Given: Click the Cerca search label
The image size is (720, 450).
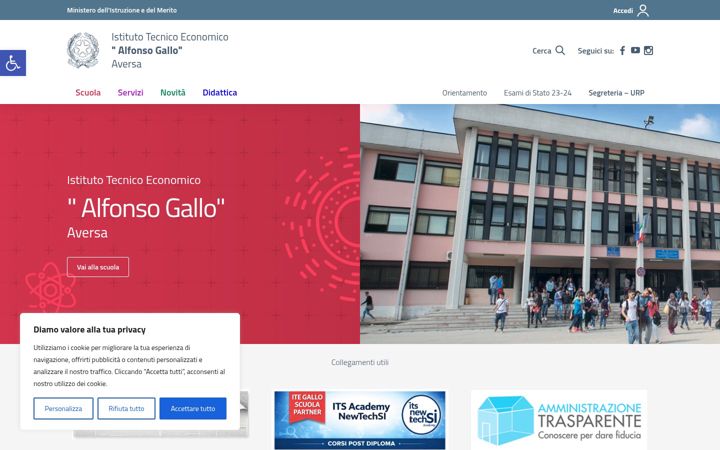Looking at the screenshot, I should pyautogui.click(x=541, y=51).
